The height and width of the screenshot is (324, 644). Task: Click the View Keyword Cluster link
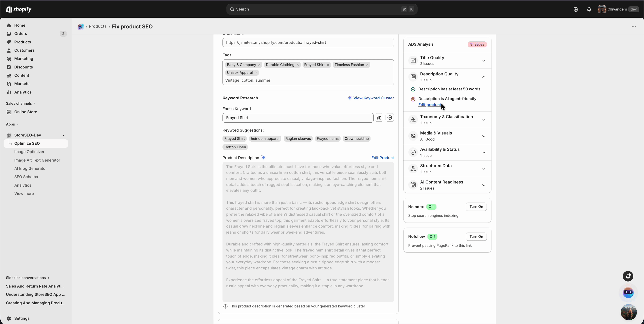click(x=373, y=98)
